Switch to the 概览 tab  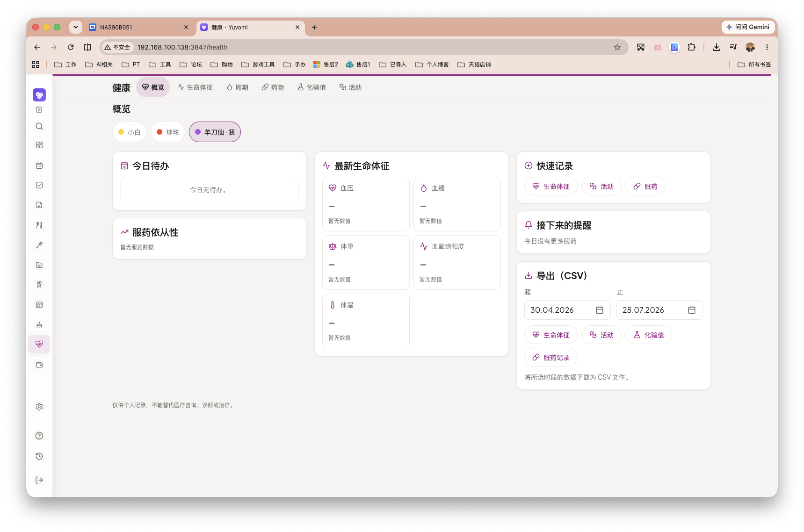coord(153,87)
